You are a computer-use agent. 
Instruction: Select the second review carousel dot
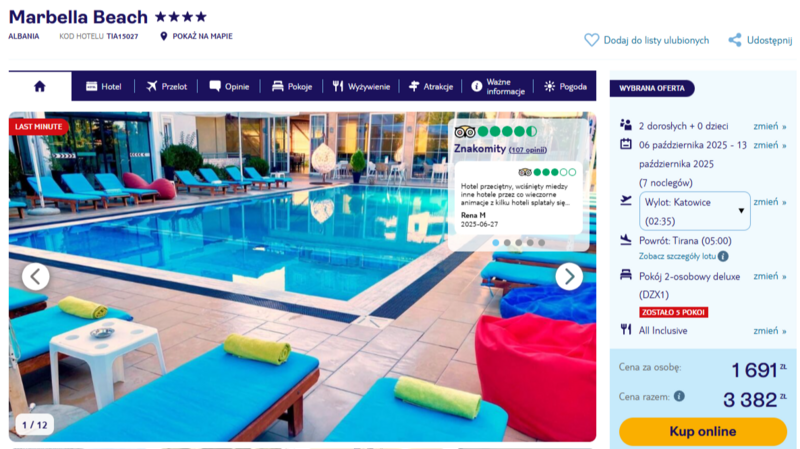point(507,243)
